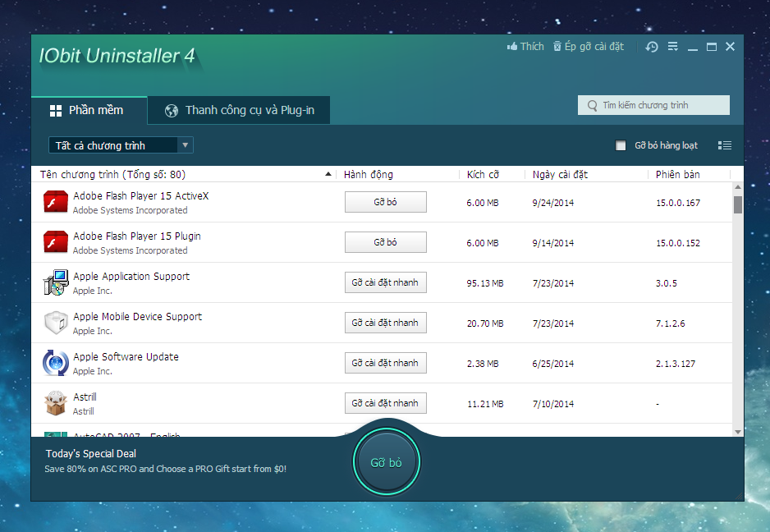Viewport: 770px width, 532px height.
Task: Open the uninstall history clock icon
Action: [652, 47]
